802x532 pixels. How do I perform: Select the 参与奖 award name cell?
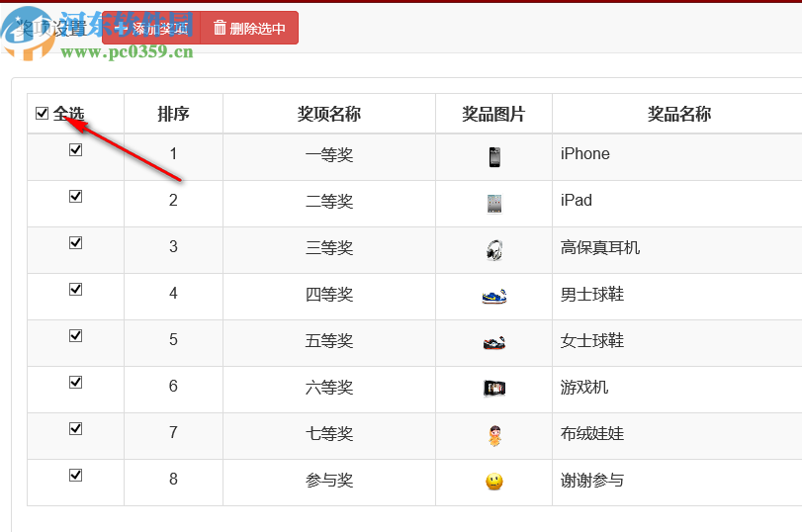pyautogui.click(x=329, y=483)
